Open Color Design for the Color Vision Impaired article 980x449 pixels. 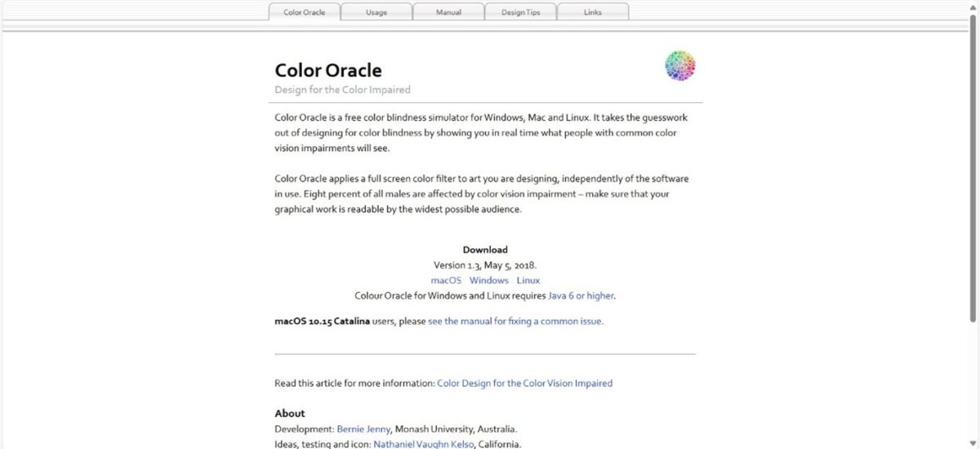[524, 383]
